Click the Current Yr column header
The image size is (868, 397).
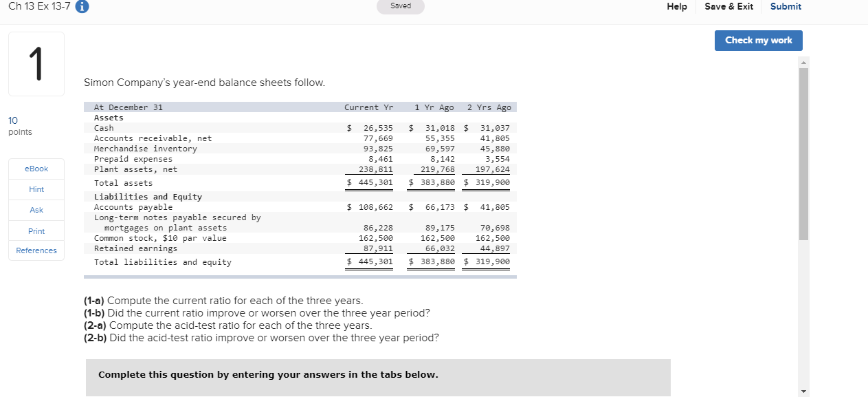(368, 107)
